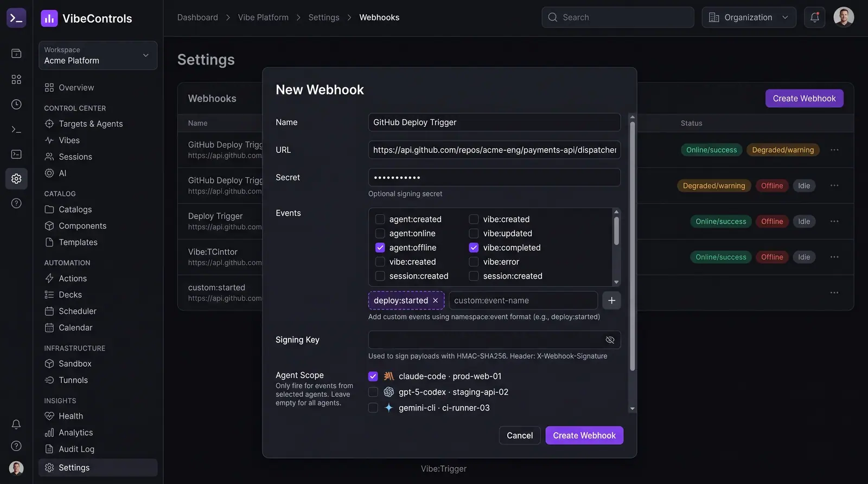This screenshot has height=484, width=868.
Task: Click the bottom help circle icon in rail
Action: coord(16,446)
